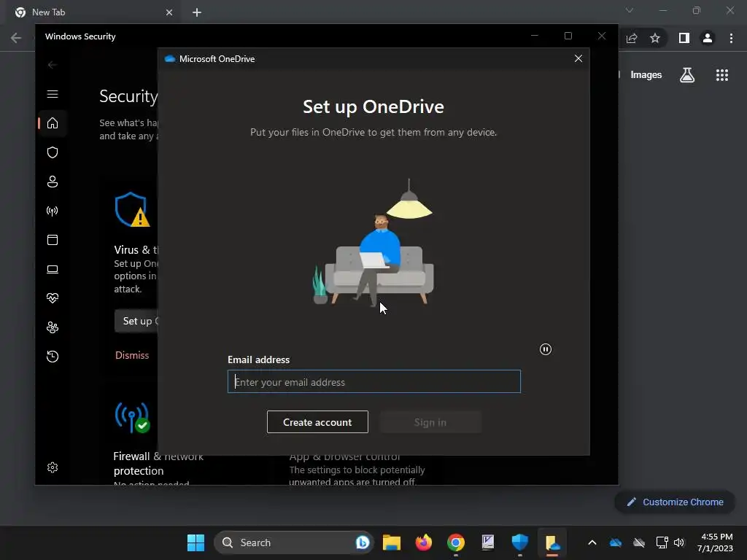Open Chrome profile avatar icon

[708, 38]
